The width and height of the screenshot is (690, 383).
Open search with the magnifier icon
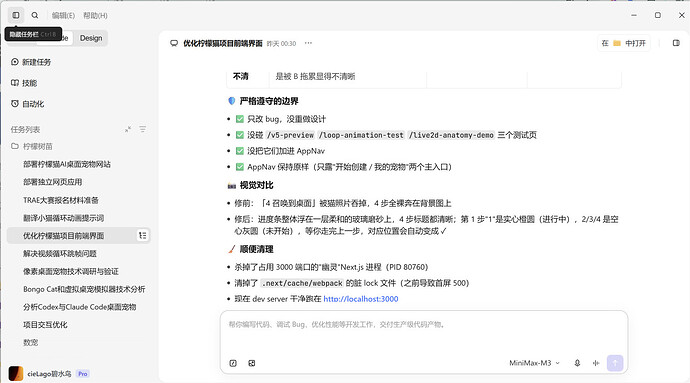[35, 15]
